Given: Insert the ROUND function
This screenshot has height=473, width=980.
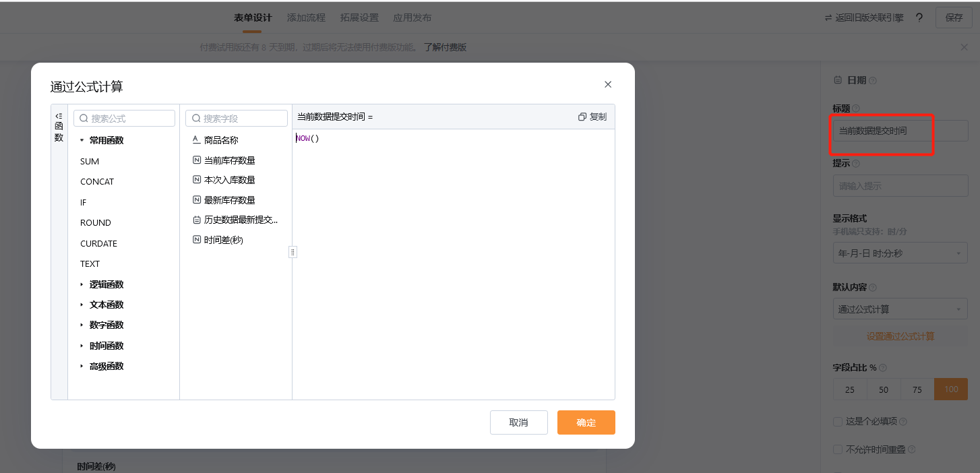Looking at the screenshot, I should (96, 222).
